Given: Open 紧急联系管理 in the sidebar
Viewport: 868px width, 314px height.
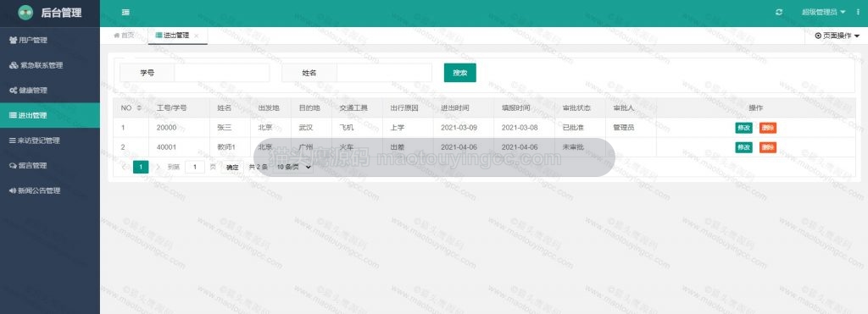Looking at the screenshot, I should (x=50, y=65).
